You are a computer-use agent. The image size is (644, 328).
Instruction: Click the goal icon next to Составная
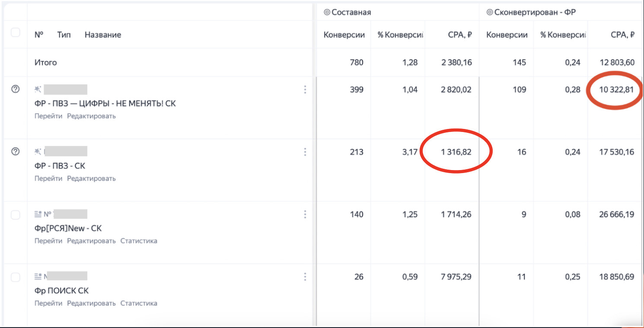(x=327, y=12)
